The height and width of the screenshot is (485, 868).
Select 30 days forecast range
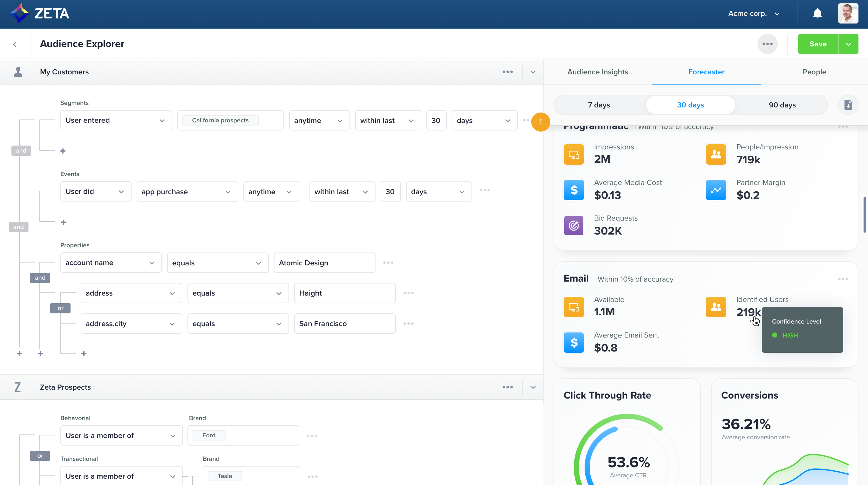[690, 105]
